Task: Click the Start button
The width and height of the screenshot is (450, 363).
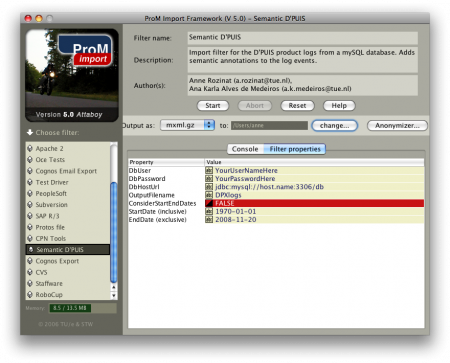Action: click(x=213, y=106)
